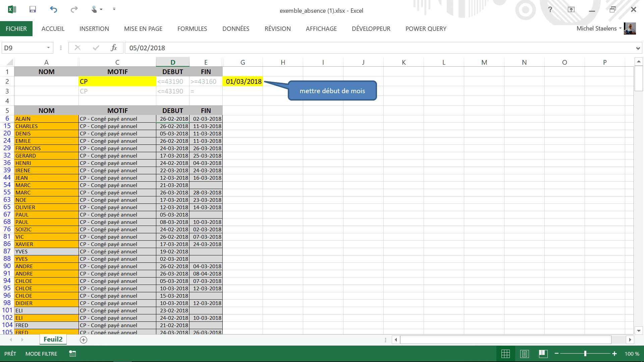Open the Help question mark icon
Image resolution: width=644 pixels, height=362 pixels.
550,9
